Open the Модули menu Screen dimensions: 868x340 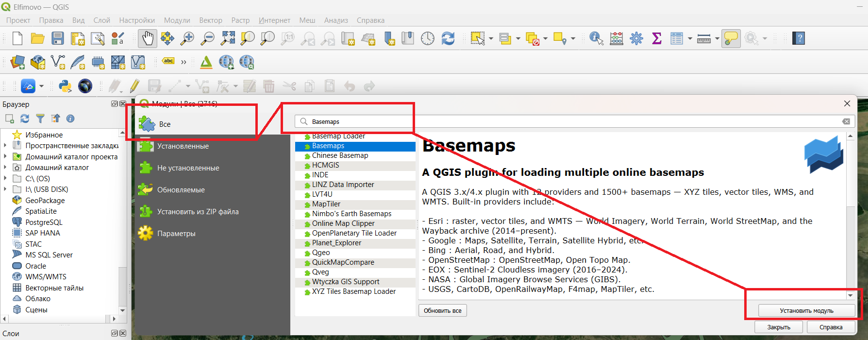click(x=177, y=20)
